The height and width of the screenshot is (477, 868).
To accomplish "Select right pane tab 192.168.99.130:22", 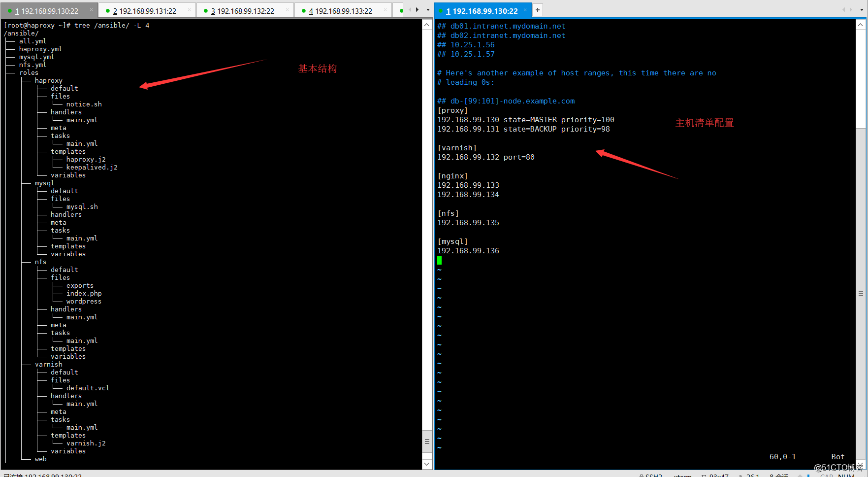I will tap(482, 11).
